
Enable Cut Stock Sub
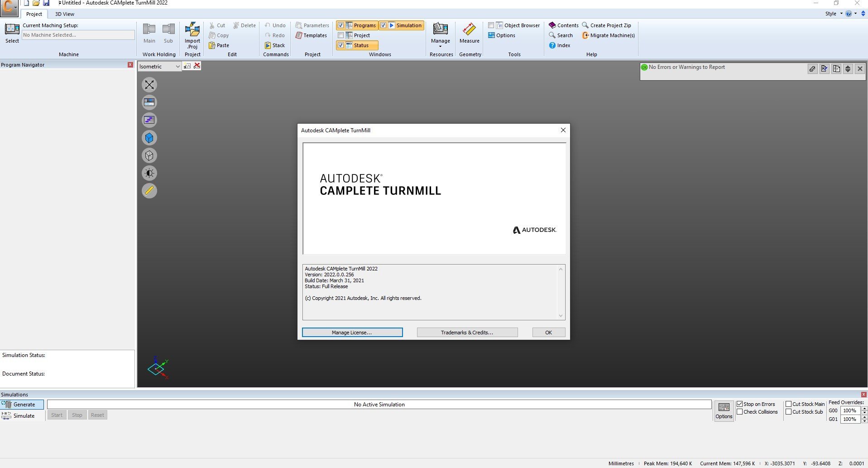(789, 412)
